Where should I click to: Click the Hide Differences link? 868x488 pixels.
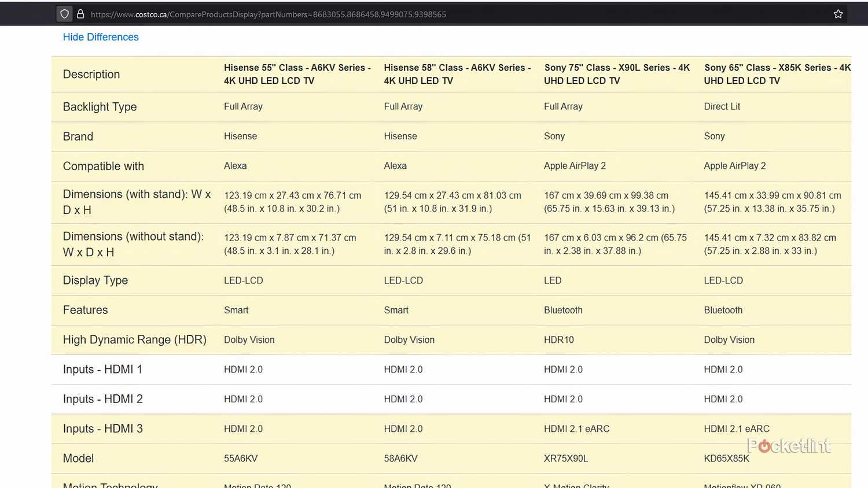coord(101,37)
